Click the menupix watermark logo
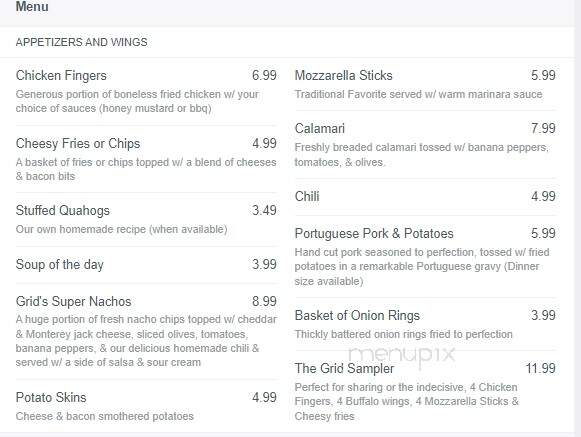This screenshot has width=581, height=437. click(402, 355)
